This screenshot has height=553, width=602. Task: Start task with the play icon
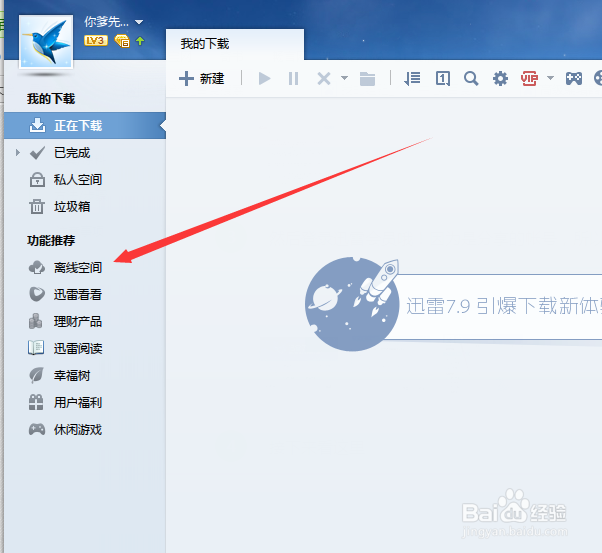264,79
